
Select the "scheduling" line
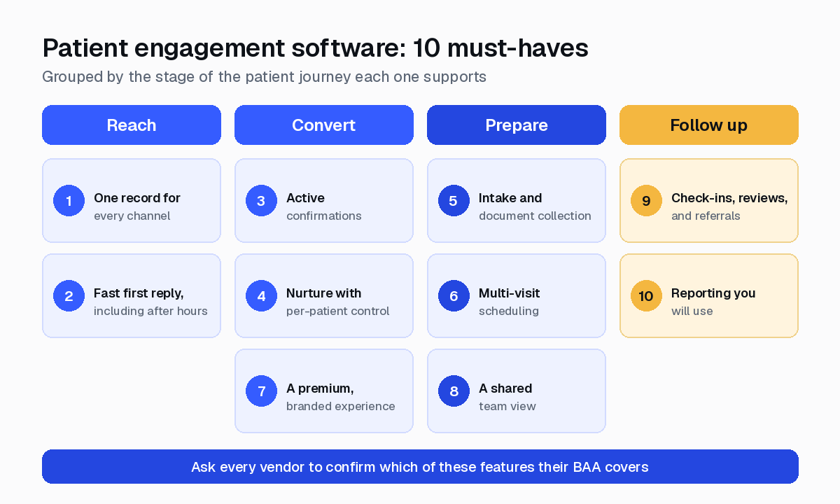point(509,311)
